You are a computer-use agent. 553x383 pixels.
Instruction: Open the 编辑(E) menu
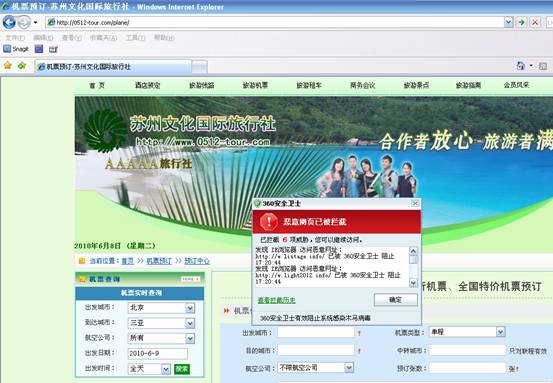[x=43, y=38]
